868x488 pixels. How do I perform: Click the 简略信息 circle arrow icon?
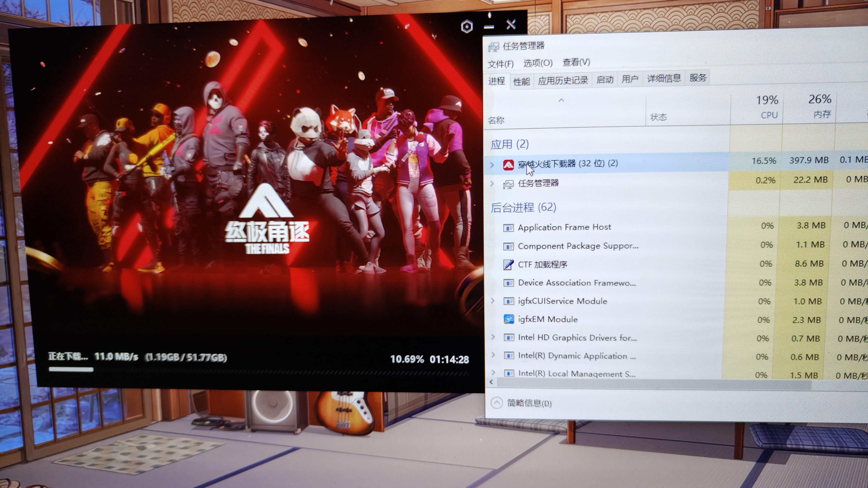[496, 403]
